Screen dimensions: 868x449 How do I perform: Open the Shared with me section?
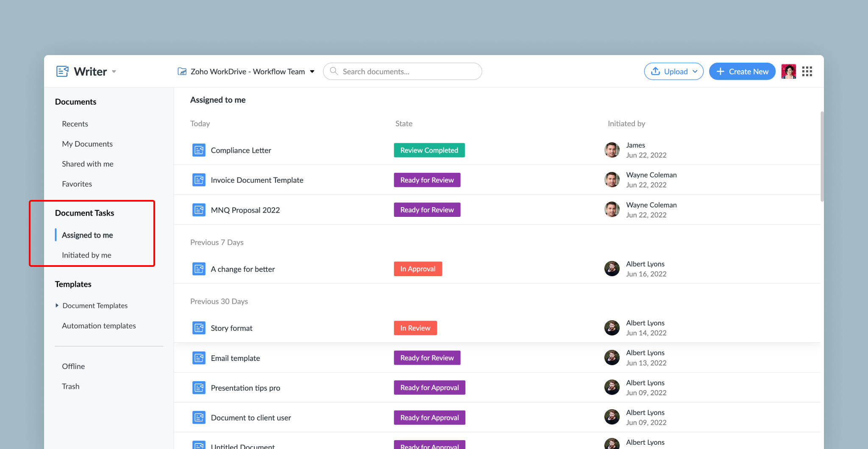pos(87,164)
